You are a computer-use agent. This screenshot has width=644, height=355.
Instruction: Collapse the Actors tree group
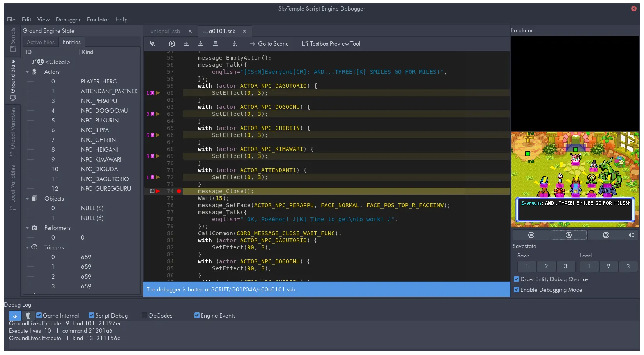(x=27, y=72)
